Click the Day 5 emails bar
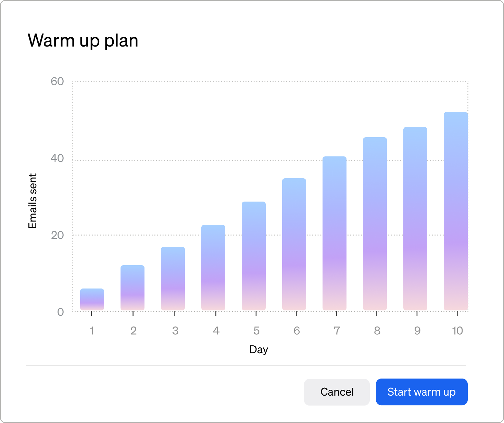 (x=254, y=256)
